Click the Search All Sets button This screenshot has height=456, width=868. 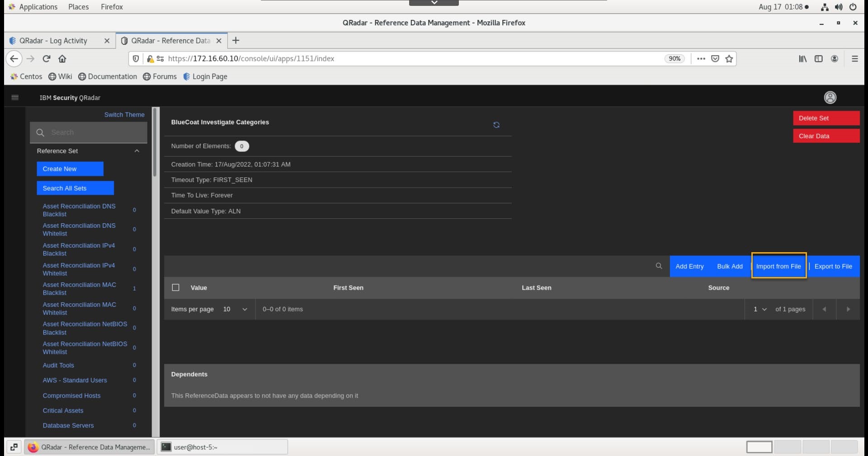[75, 188]
